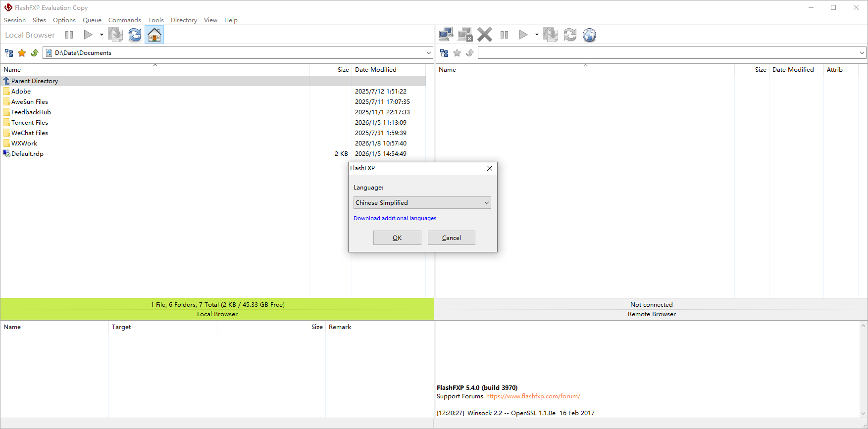Open the Language dropdown showing Chinese Simplified
868x429 pixels.
[422, 202]
